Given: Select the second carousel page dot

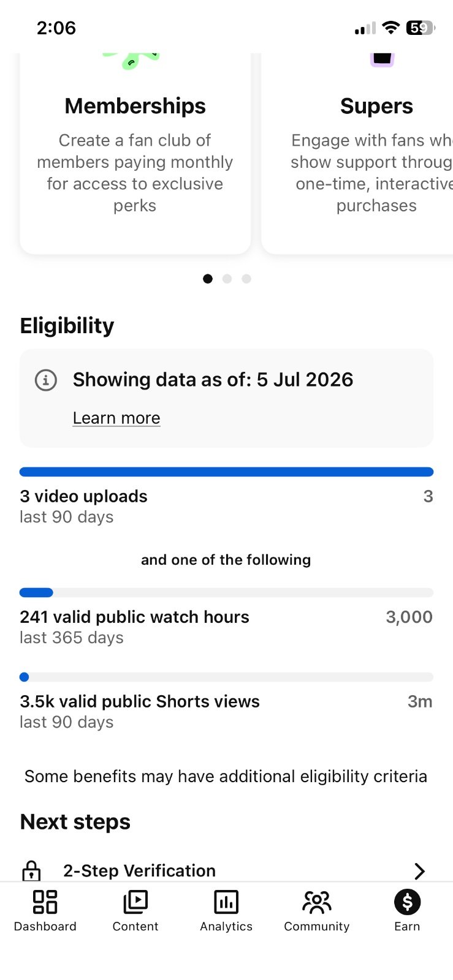Looking at the screenshot, I should [227, 279].
